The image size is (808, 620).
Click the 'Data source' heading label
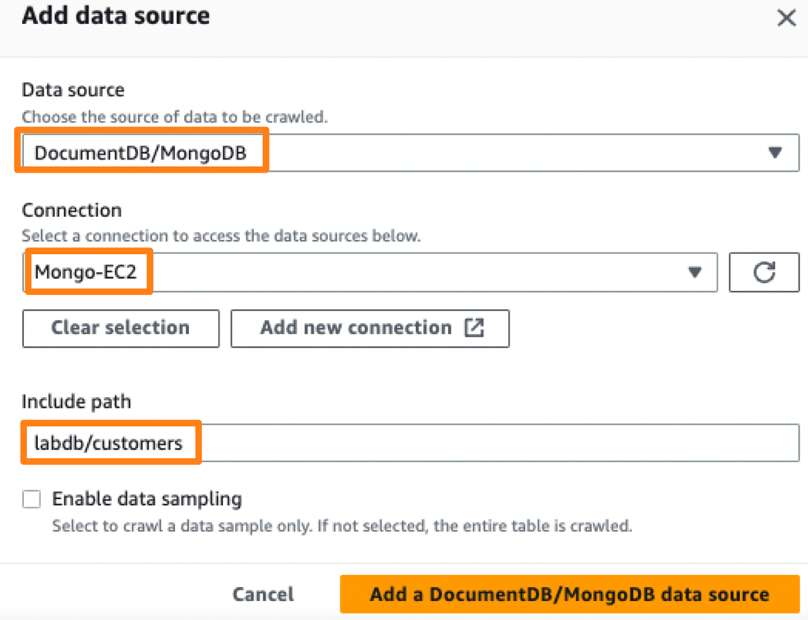click(73, 90)
